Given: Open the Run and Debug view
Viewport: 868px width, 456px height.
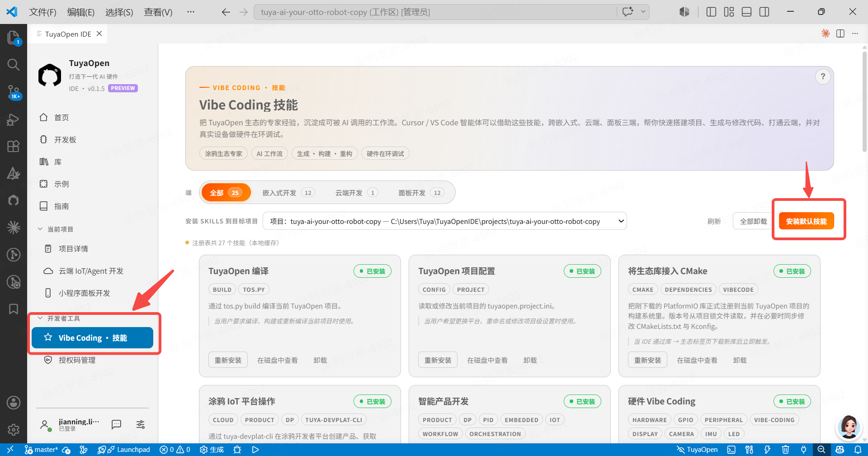Looking at the screenshot, I should [x=14, y=119].
